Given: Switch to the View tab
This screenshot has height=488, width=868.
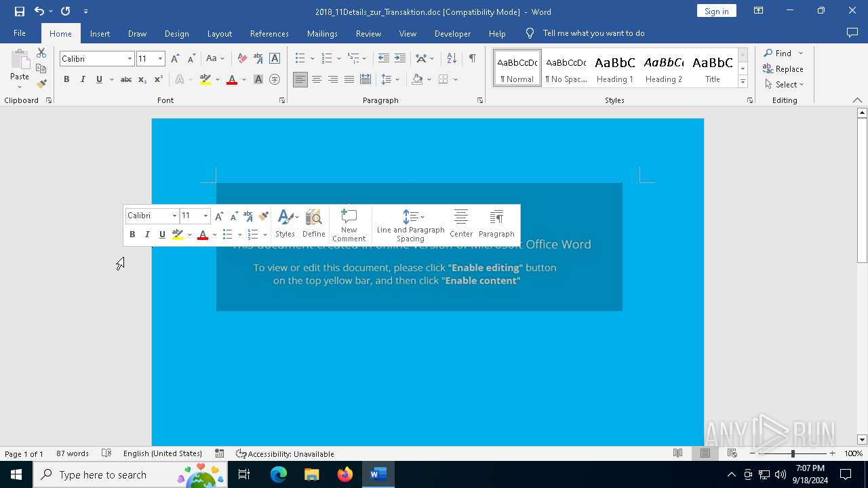Looking at the screenshot, I should pos(408,33).
